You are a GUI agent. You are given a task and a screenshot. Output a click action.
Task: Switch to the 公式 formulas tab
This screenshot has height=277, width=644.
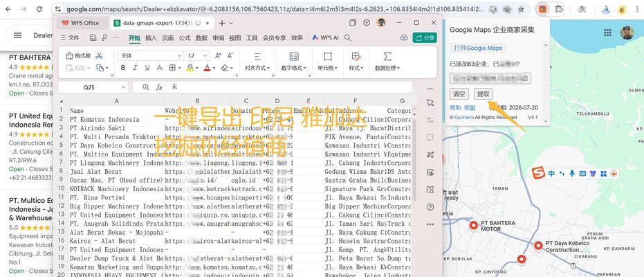[x=185, y=38]
